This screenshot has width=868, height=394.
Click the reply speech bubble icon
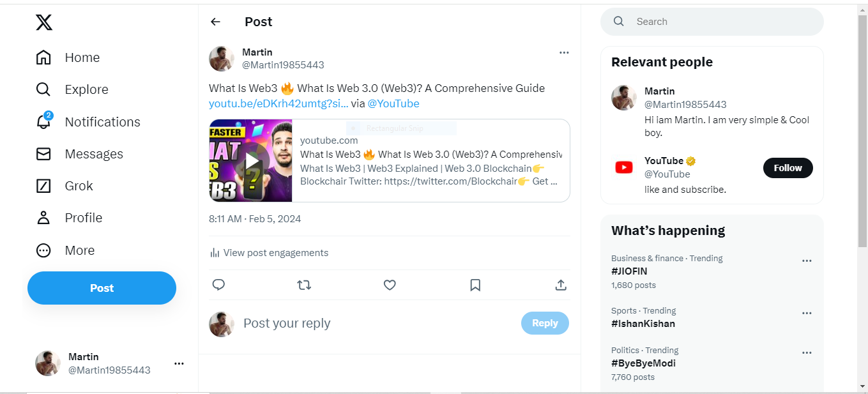tap(218, 285)
